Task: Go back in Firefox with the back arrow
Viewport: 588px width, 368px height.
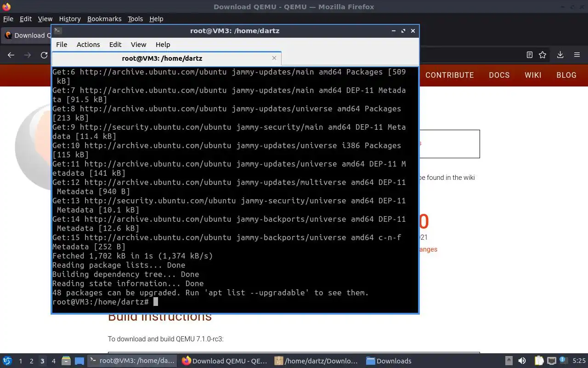Action: point(11,55)
